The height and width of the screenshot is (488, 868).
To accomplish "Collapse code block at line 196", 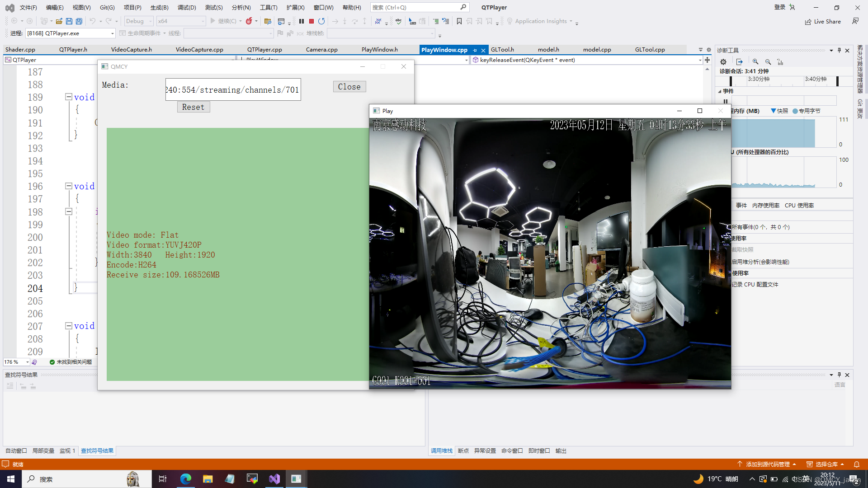I will coord(69,186).
